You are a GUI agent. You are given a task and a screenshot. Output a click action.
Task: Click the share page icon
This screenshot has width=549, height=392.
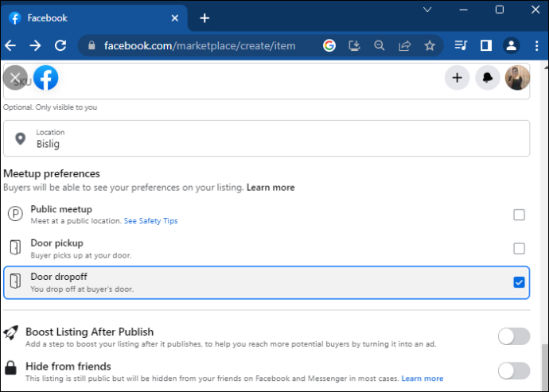(404, 45)
